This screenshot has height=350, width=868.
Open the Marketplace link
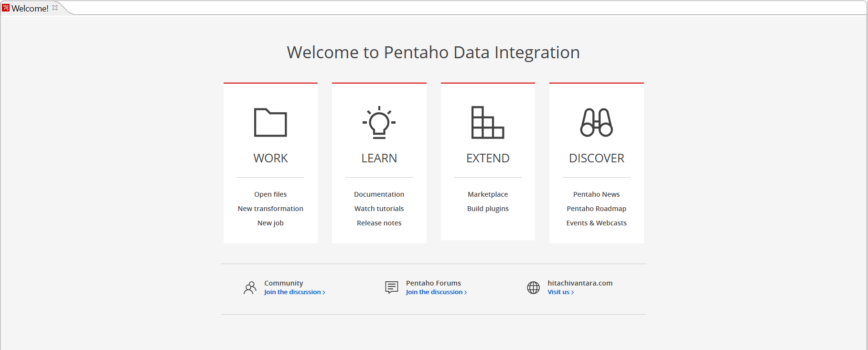[x=488, y=194]
